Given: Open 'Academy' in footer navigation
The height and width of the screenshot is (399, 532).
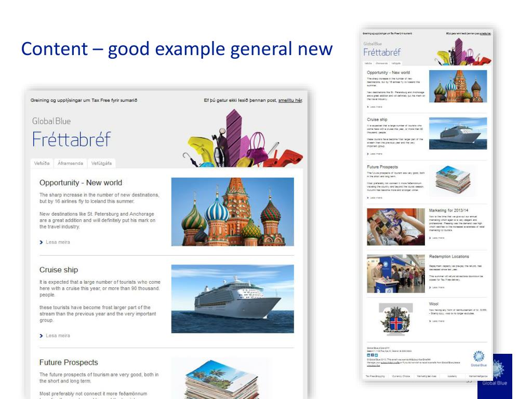Looking at the screenshot, I should 453,376.
